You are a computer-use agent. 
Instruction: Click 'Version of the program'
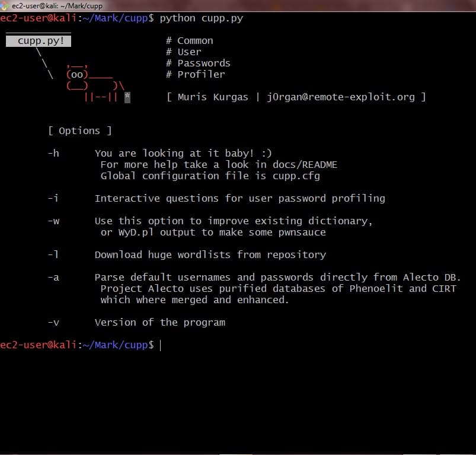coord(160,322)
